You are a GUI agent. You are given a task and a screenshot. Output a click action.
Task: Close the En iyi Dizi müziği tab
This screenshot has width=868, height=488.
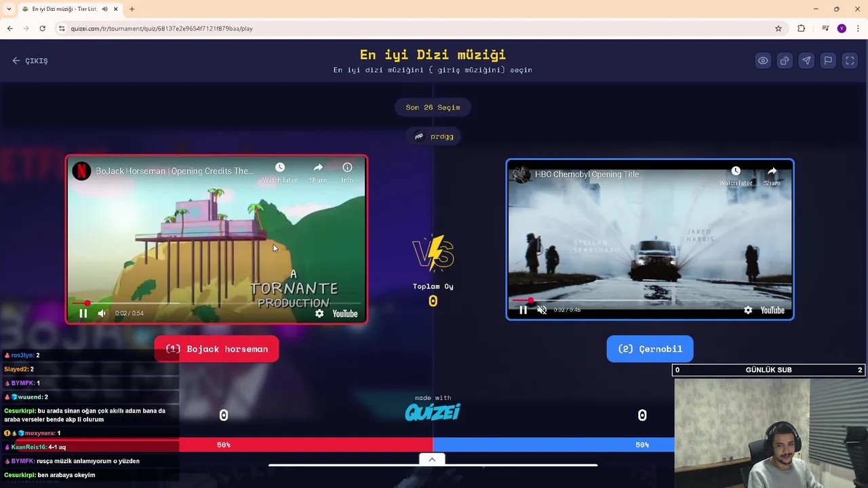116,9
